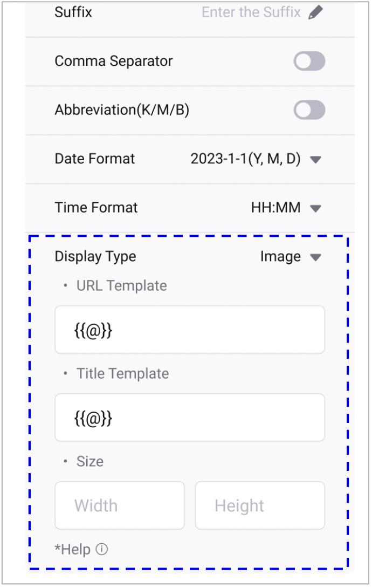
Task: Click the *Help link text
Action: pos(72,550)
